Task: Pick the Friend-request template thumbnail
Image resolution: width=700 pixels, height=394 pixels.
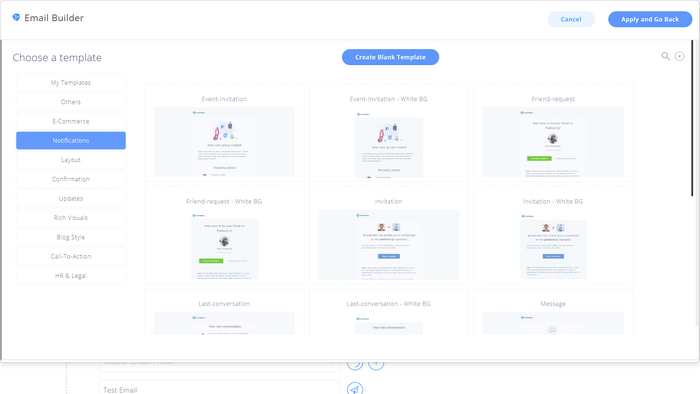Action: [x=553, y=142]
